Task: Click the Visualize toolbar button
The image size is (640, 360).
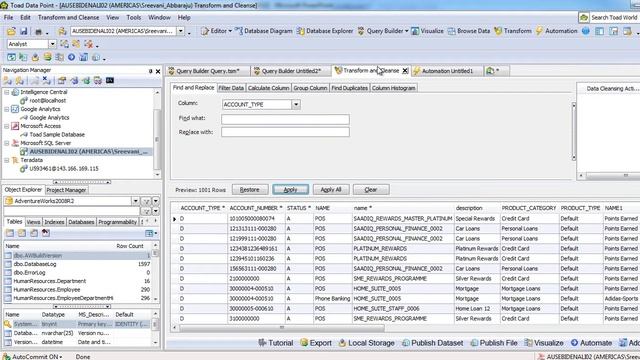Action: pyautogui.click(x=427, y=31)
